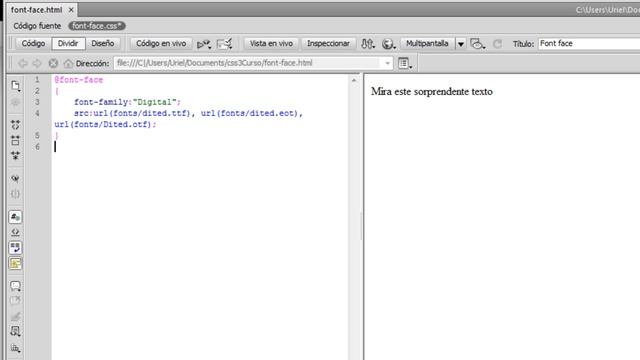Click code scrollbar up arrow
Viewport: 640px width, 360px height.
[x=354, y=80]
